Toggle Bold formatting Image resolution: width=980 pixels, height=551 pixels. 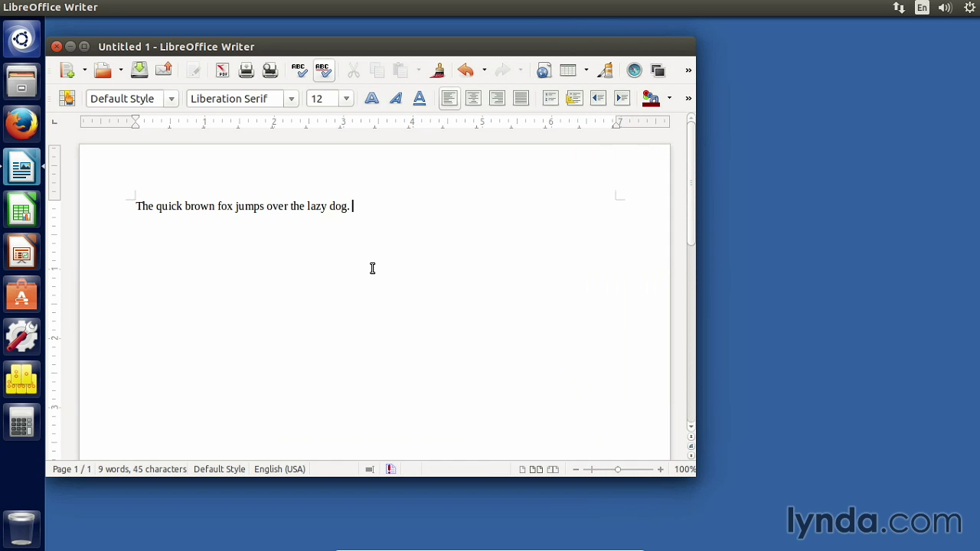click(371, 98)
